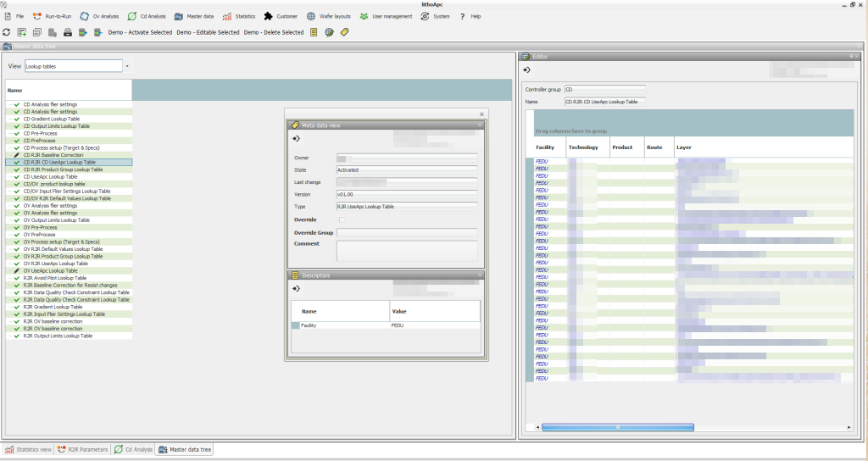Image resolution: width=868 pixels, height=461 pixels.
Task: Open the Run-to-Run menu
Action: click(x=52, y=17)
